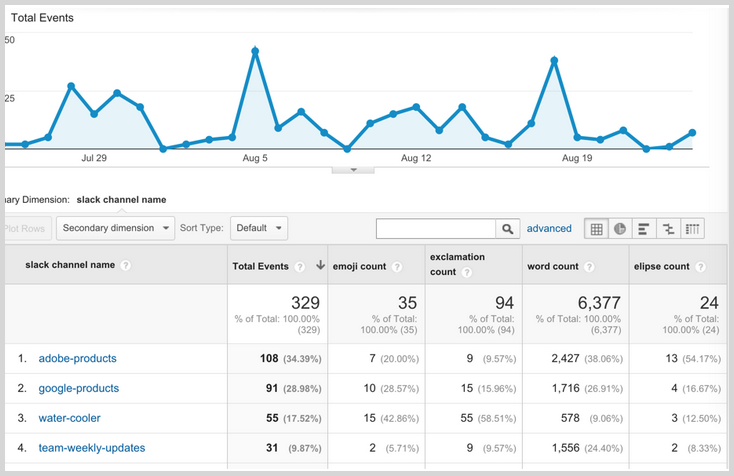
Task: Switch to the comparison view icon
Action: (x=668, y=229)
